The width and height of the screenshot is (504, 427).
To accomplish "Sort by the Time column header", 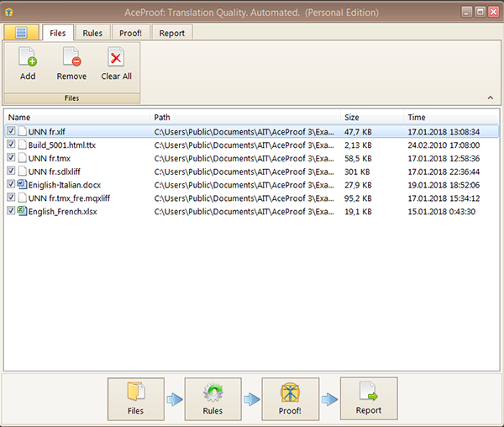I will tap(451, 117).
